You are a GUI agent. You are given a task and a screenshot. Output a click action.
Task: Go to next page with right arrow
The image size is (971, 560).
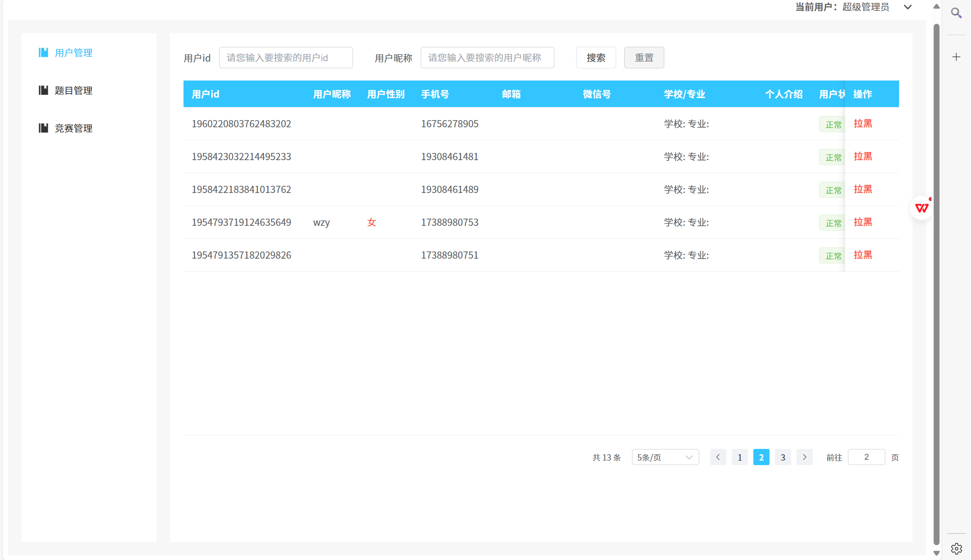pos(804,457)
